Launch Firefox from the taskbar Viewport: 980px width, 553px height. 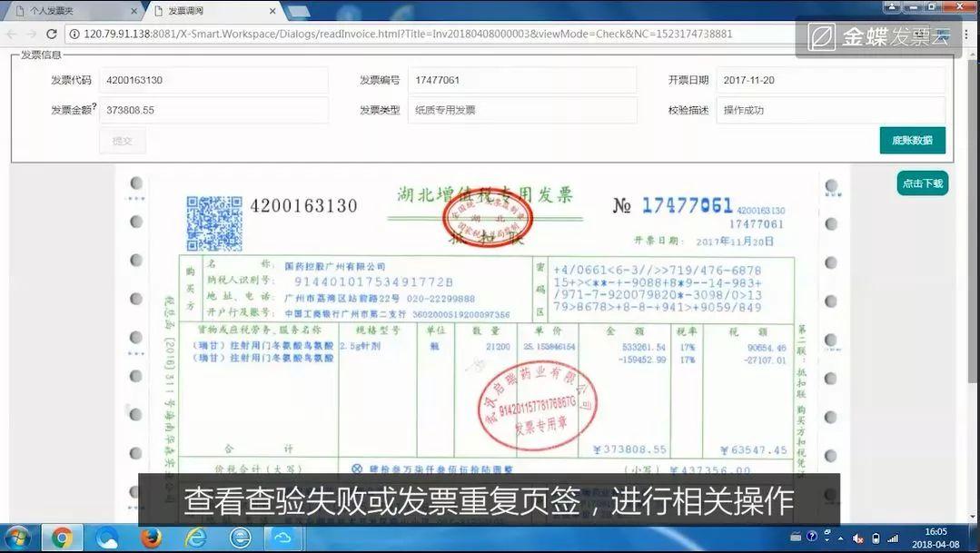pyautogui.click(x=152, y=538)
